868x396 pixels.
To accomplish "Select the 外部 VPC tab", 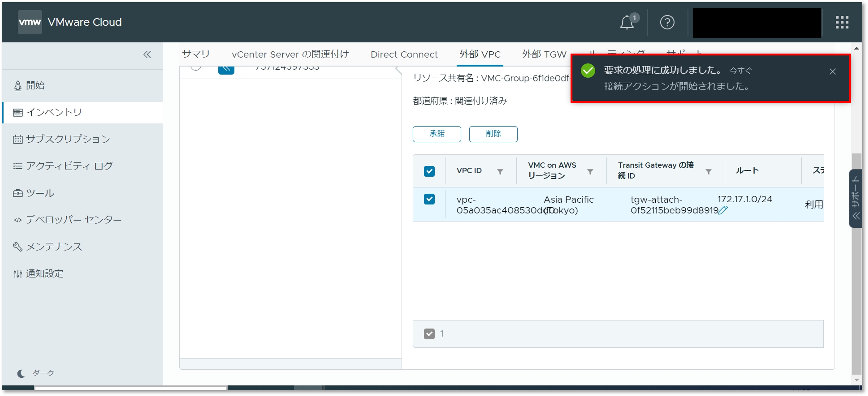I will tap(480, 54).
